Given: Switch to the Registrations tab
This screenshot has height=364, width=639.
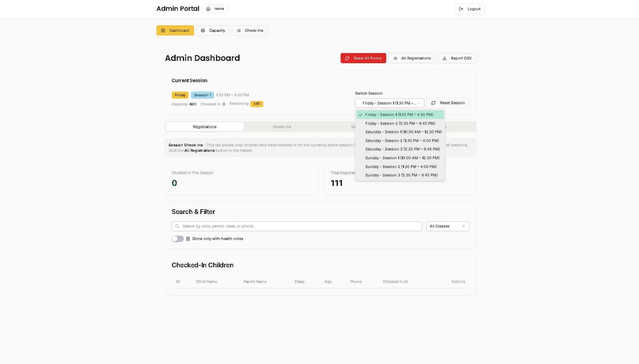Looking at the screenshot, I should coord(204,127).
